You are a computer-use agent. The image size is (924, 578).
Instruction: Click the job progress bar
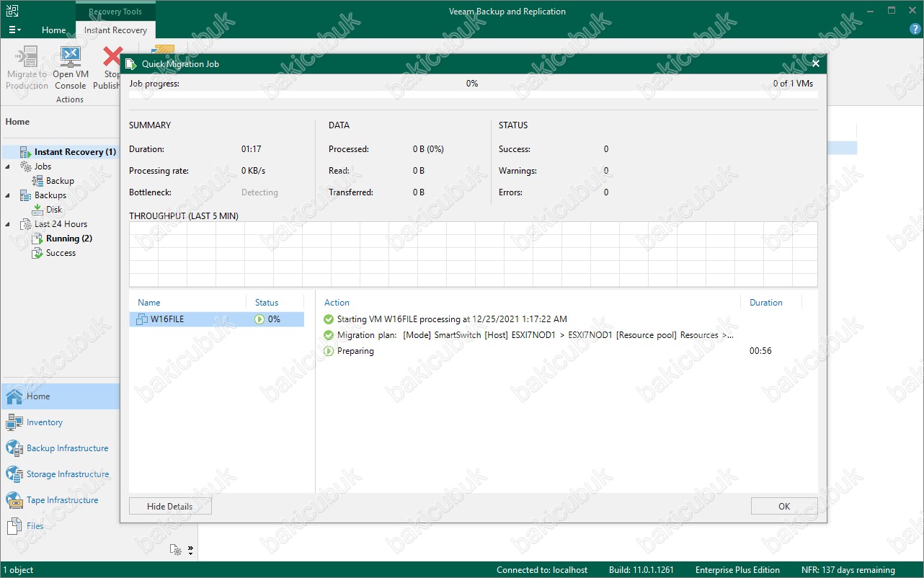[x=473, y=94]
